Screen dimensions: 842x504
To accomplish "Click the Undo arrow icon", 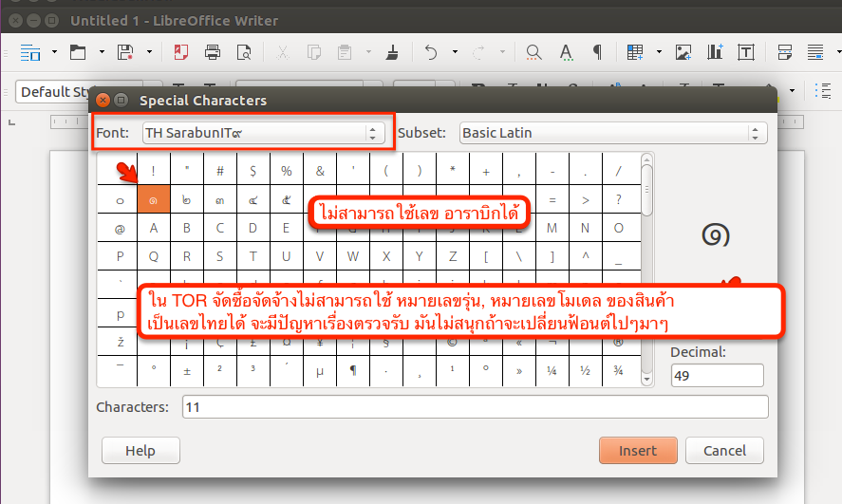I will click(431, 52).
